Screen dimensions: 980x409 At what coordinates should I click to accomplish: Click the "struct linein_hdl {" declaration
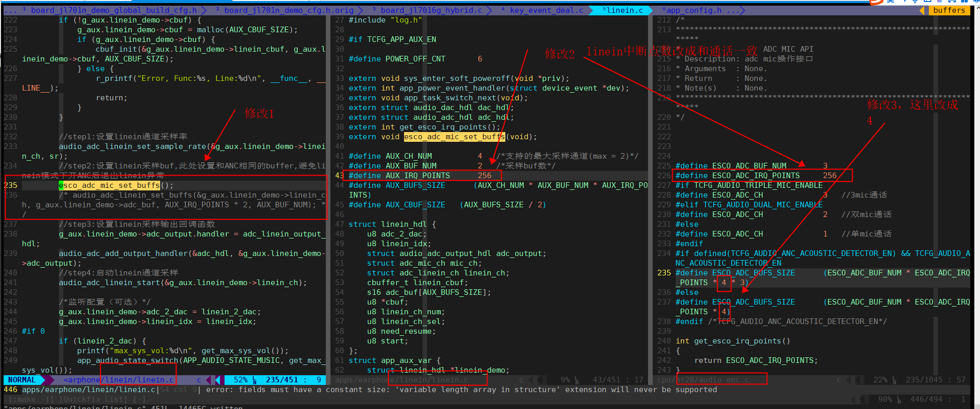pyautogui.click(x=392, y=224)
